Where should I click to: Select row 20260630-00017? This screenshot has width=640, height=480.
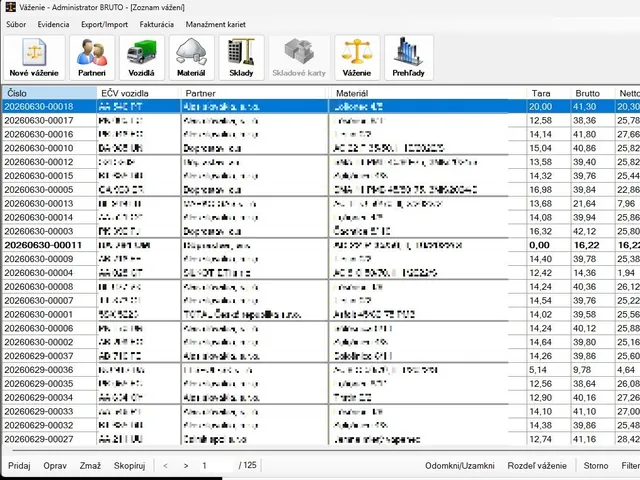[x=321, y=120]
